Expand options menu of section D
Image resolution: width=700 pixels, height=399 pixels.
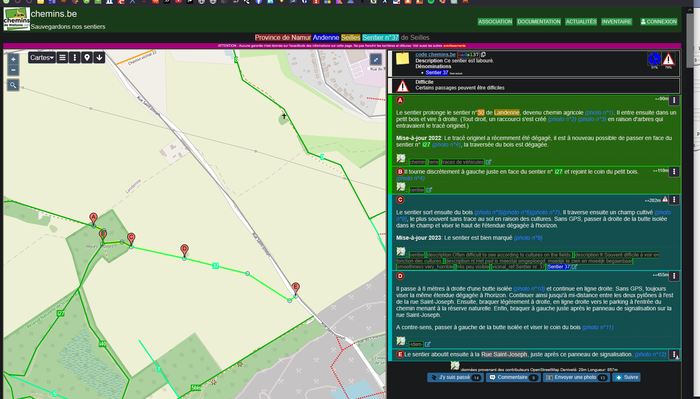click(674, 276)
